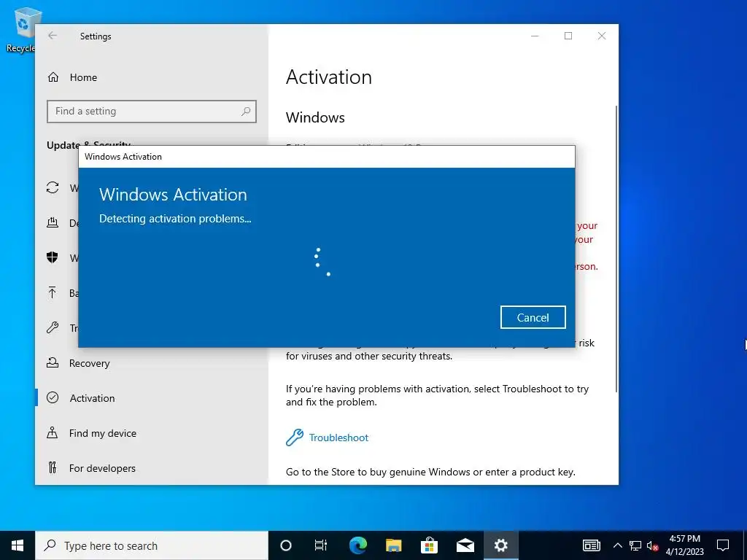Click the Backup up-arrow icon
Viewport: 747px width, 560px height.
pyautogui.click(x=53, y=292)
